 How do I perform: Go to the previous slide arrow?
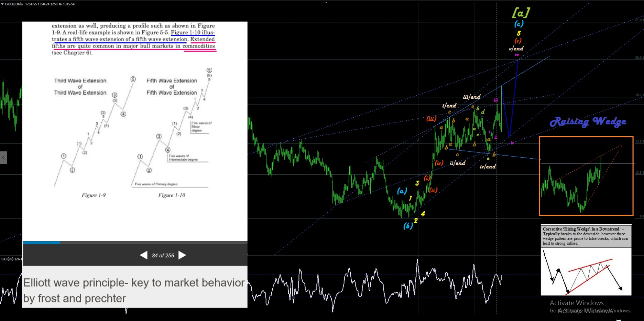tap(144, 255)
